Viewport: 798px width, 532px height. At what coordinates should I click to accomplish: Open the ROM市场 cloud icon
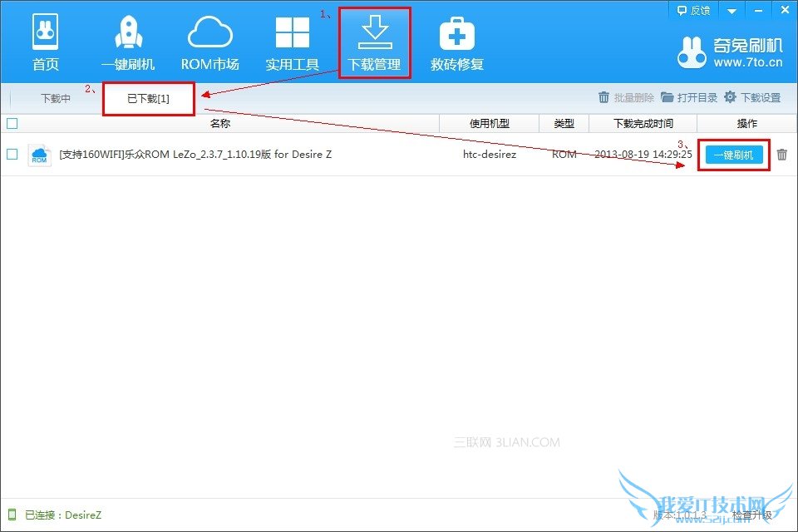pyautogui.click(x=210, y=42)
